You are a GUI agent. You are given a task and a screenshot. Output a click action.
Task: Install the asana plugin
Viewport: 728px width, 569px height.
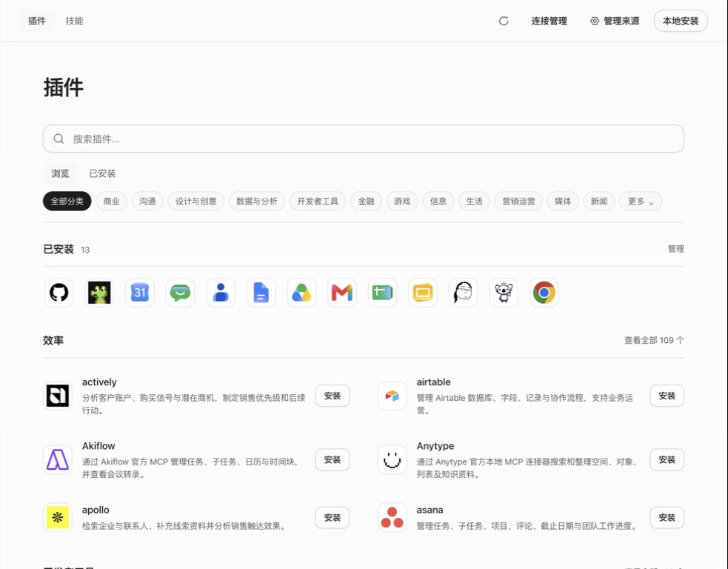[x=667, y=517]
